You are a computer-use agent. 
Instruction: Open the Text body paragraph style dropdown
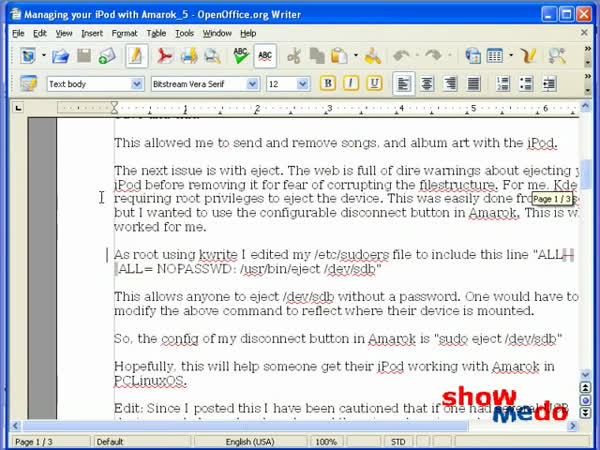137,84
